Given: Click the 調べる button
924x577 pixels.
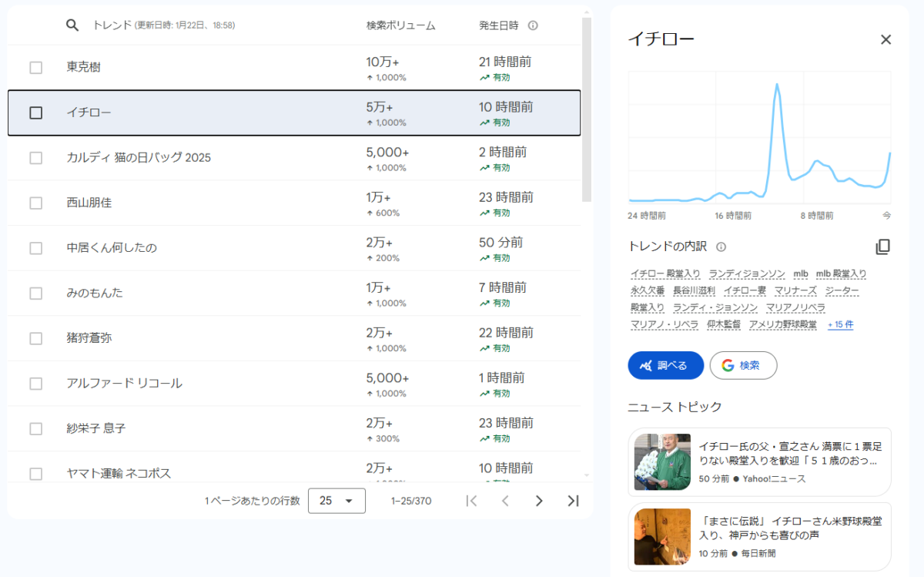Looking at the screenshot, I should point(665,365).
